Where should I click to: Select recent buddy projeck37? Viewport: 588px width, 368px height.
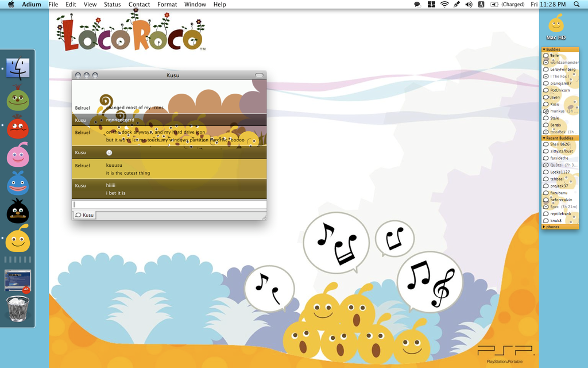pyautogui.click(x=560, y=186)
